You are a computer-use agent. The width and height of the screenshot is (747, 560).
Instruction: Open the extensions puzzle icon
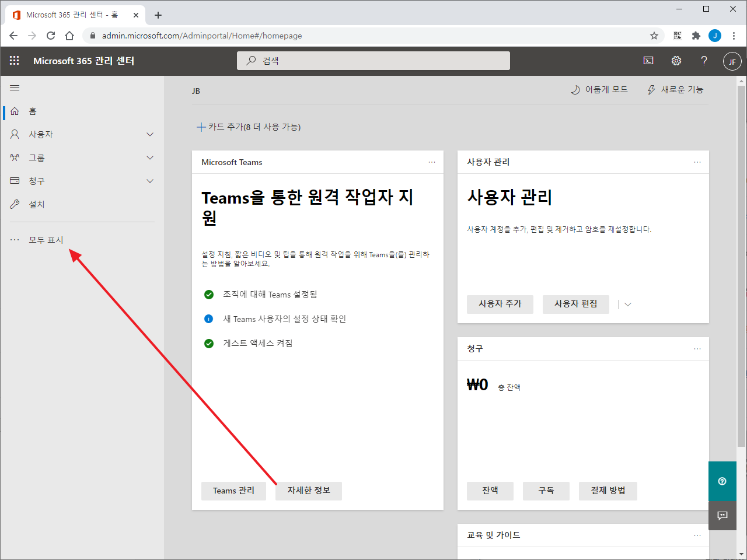[696, 36]
